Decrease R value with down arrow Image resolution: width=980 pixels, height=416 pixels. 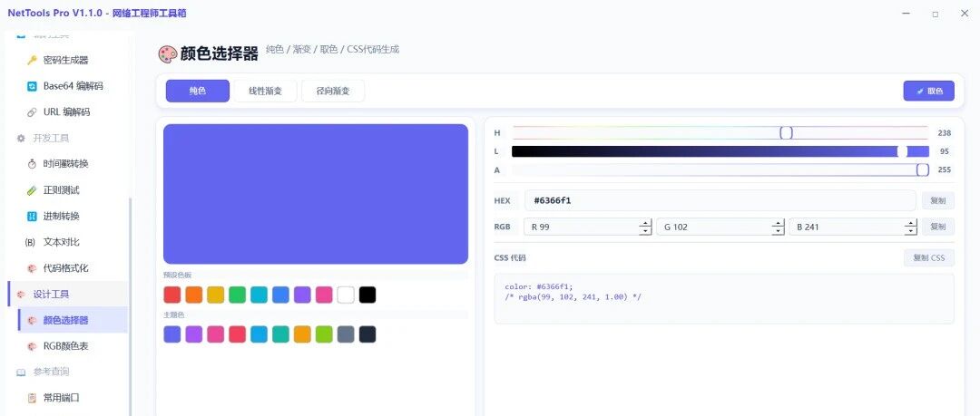(646, 231)
